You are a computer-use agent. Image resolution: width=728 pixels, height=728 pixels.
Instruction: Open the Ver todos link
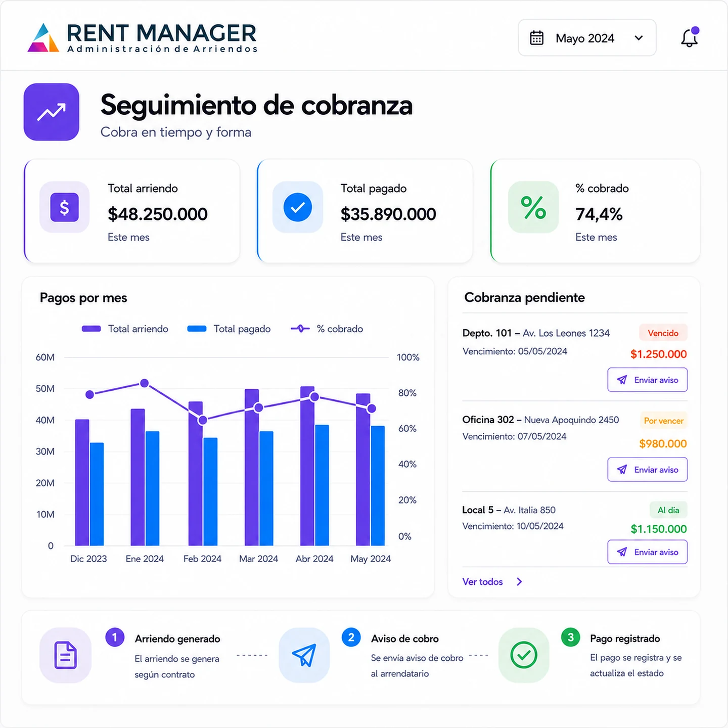[483, 582]
